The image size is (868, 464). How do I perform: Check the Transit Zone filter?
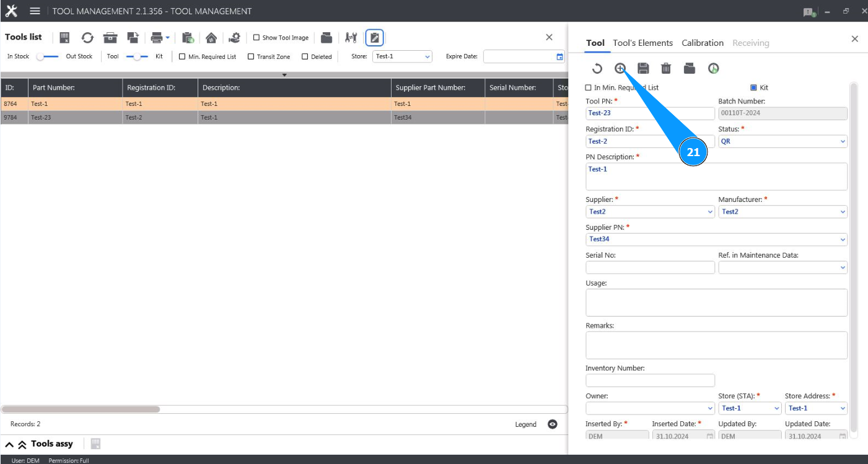point(251,56)
